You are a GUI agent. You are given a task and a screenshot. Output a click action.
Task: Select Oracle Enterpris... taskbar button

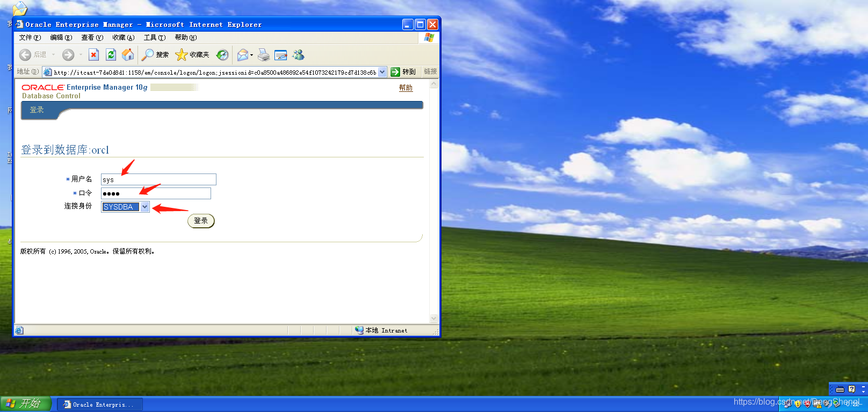[100, 404]
